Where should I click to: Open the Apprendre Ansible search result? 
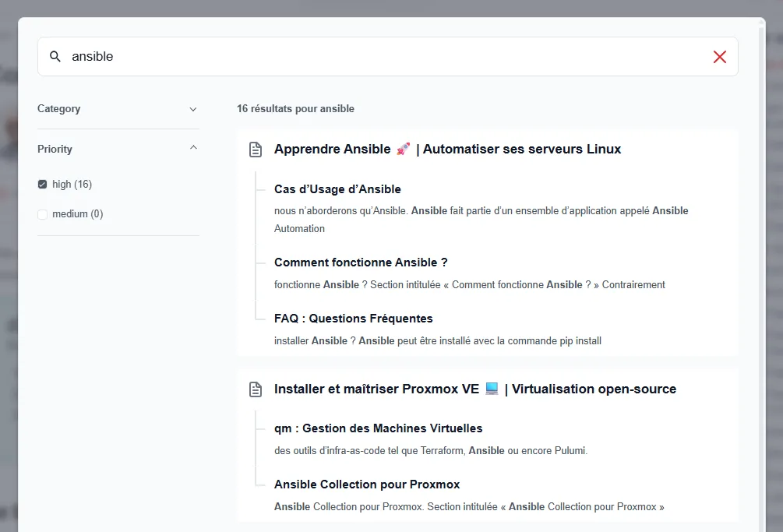(x=447, y=149)
